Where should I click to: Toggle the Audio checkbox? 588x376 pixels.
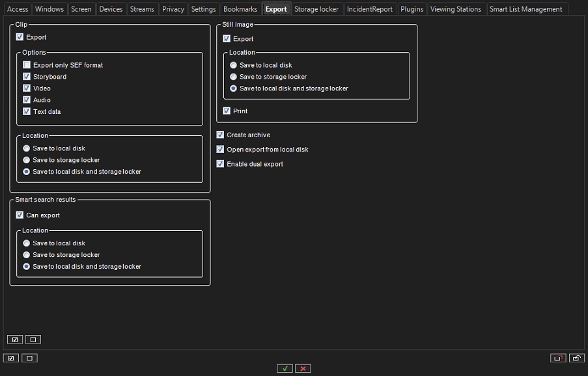pos(26,100)
